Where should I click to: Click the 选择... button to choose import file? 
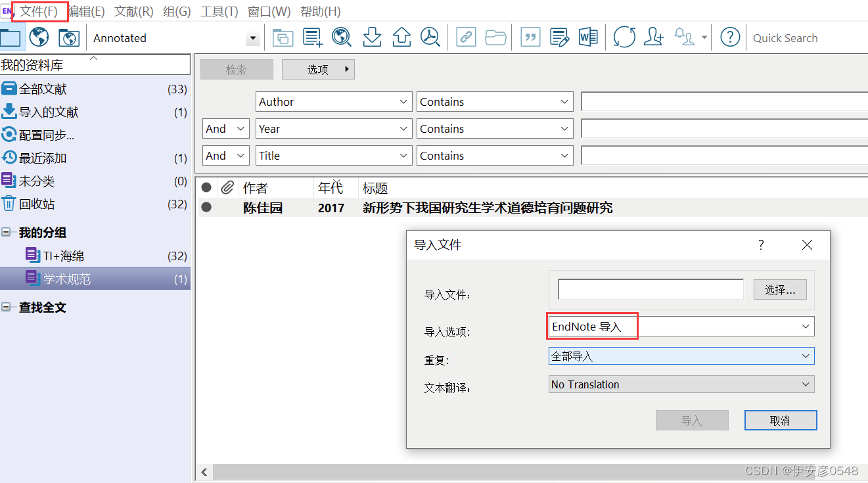(780, 289)
